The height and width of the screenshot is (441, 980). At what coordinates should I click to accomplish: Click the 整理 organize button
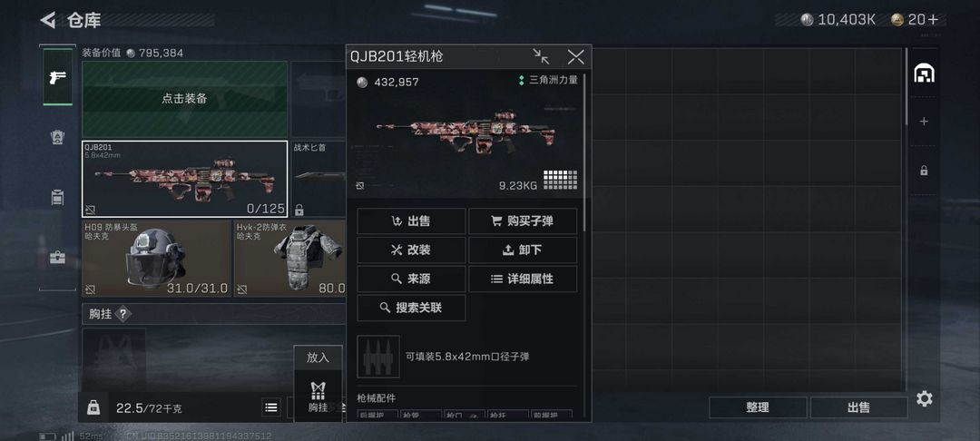(x=758, y=407)
